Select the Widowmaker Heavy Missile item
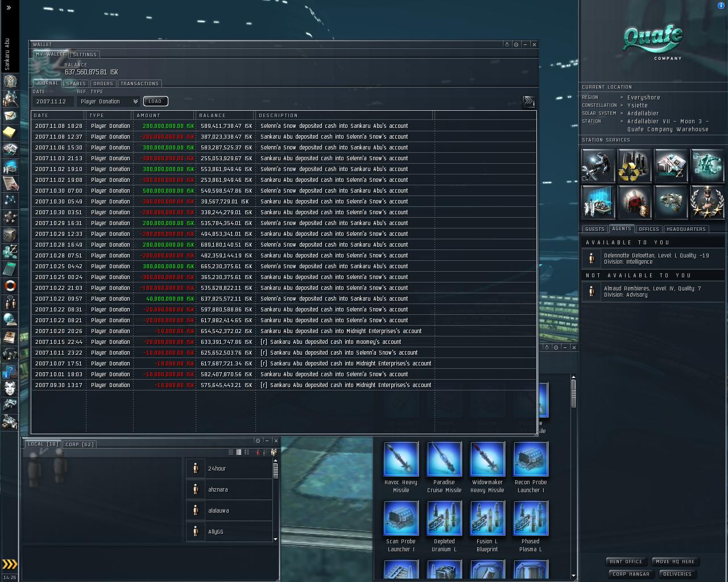This screenshot has height=582, width=728. click(x=487, y=467)
